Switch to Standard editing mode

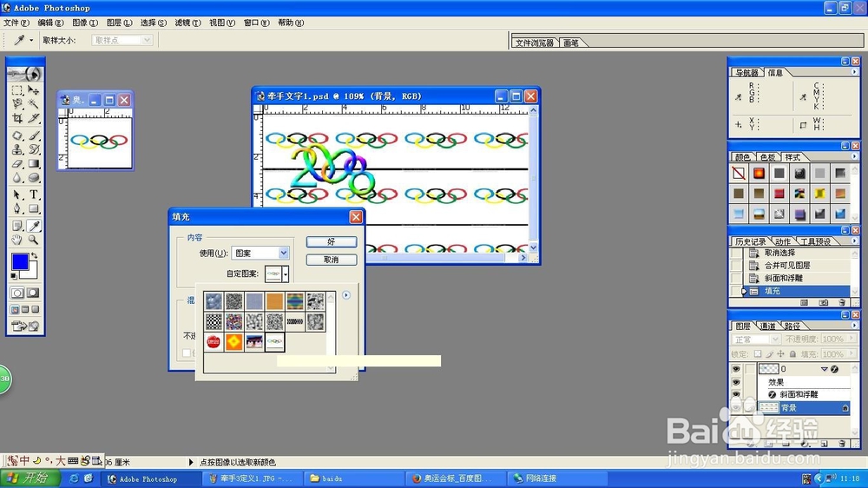pyautogui.click(x=17, y=293)
